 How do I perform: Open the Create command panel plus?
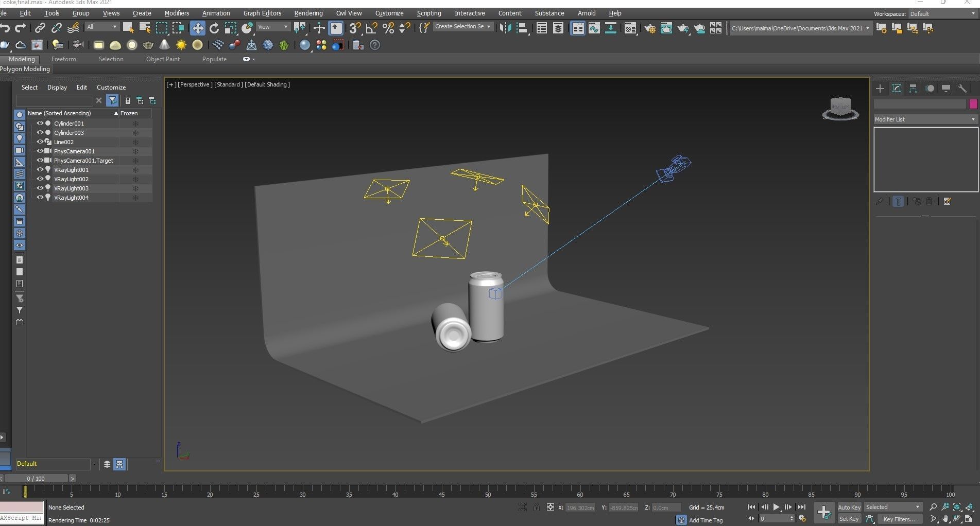coord(880,89)
